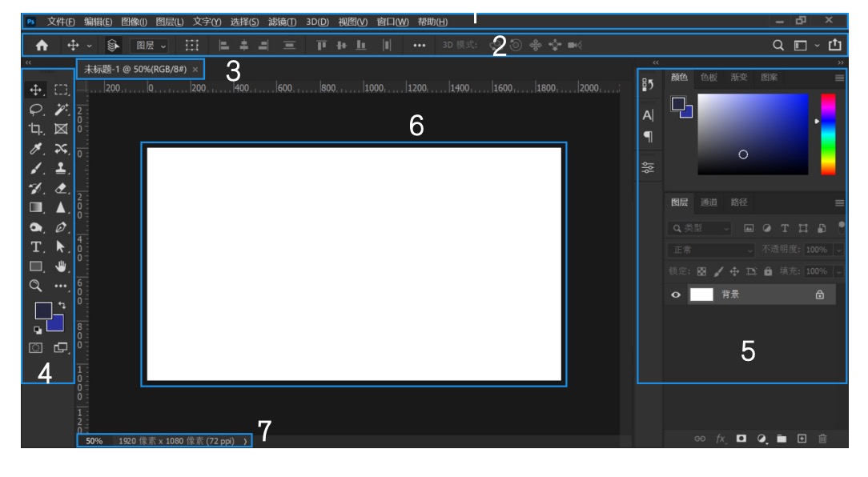Click the rainbow hue slider strip

click(828, 134)
